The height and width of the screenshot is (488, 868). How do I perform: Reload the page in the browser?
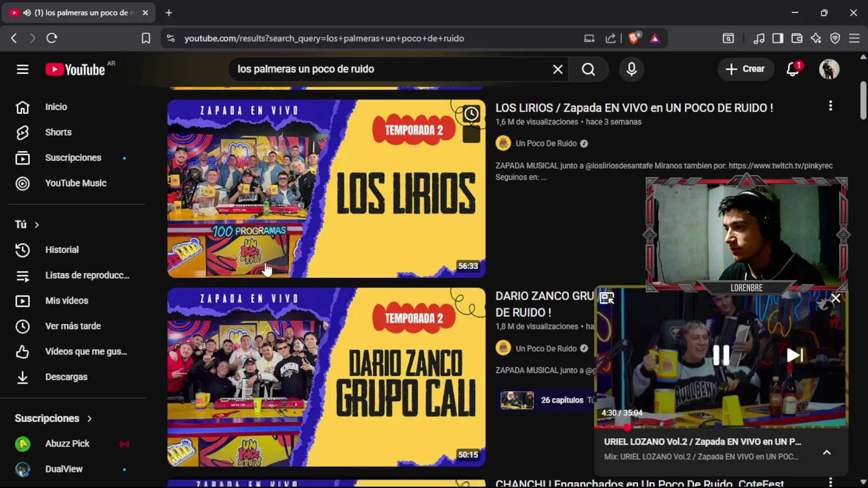(52, 39)
